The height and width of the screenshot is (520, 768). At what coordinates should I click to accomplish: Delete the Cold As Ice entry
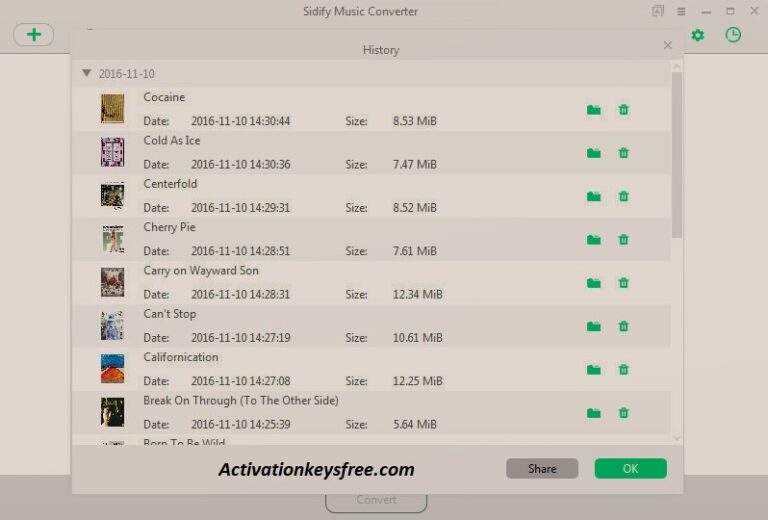[x=624, y=153]
